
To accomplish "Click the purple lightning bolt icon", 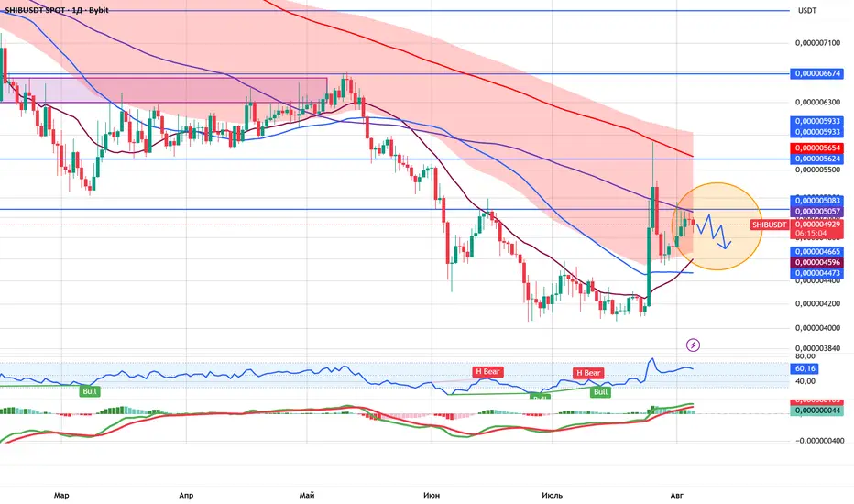I will (693, 345).
